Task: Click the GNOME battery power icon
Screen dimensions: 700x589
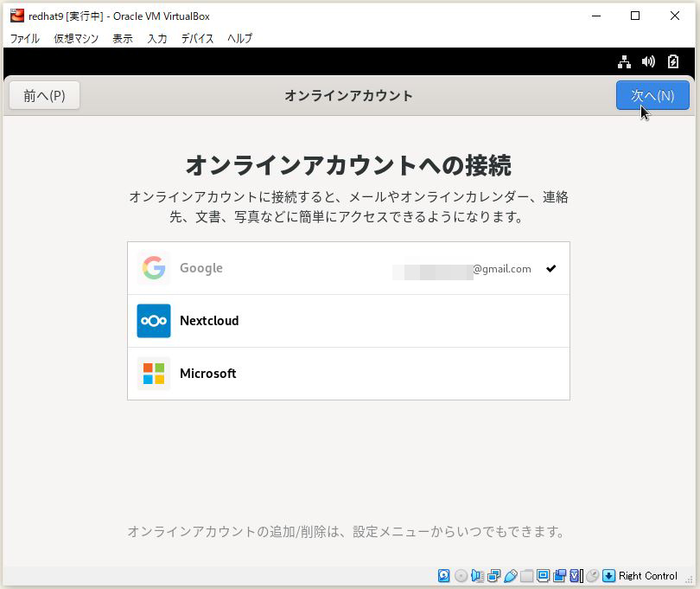Action: [x=672, y=61]
